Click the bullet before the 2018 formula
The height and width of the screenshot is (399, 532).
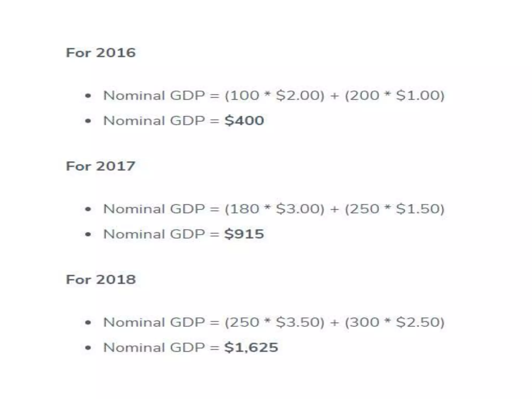pos(88,323)
